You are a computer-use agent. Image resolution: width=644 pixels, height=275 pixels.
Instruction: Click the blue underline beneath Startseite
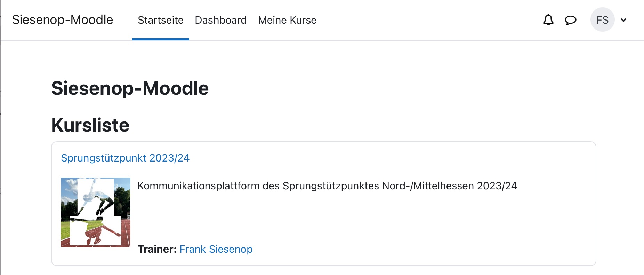pyautogui.click(x=161, y=39)
